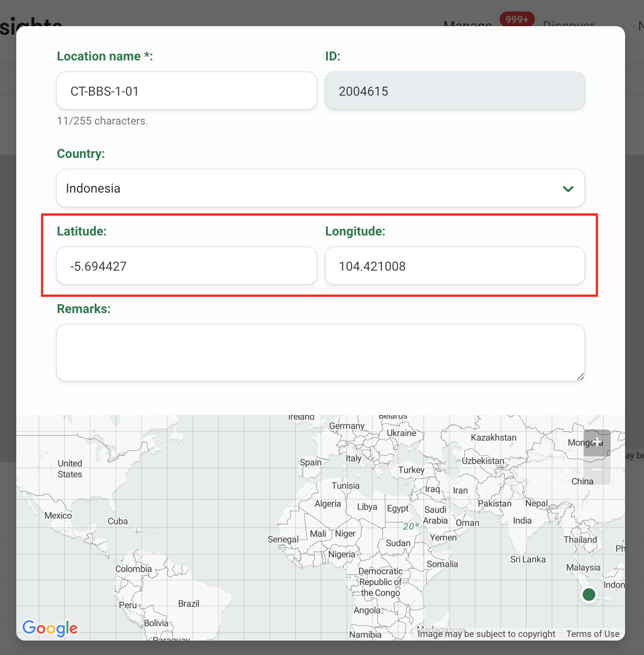Image resolution: width=644 pixels, height=655 pixels.
Task: Click the Sudan label on the map
Action: [398, 543]
